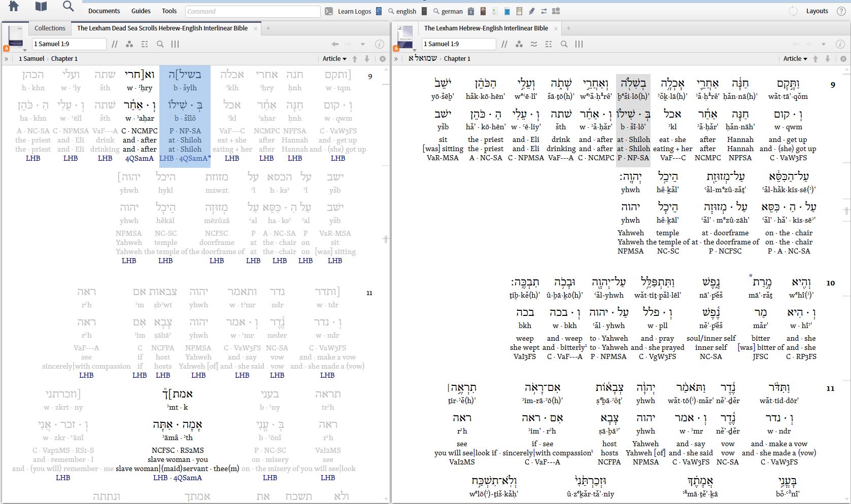Screen dimensions: 851x504
Task: Toggle interlinear options in the right panel
Action: (x=549, y=44)
